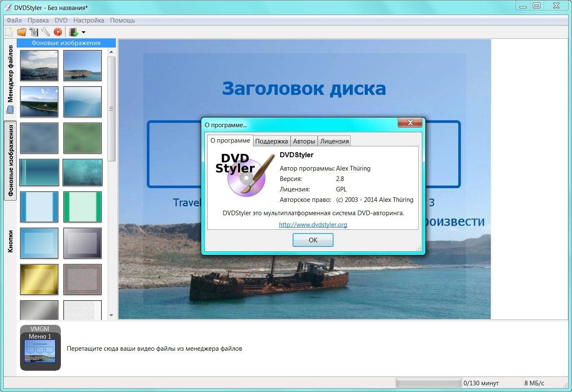This screenshot has height=392, width=572.
Task: Choose the blurry green background thumbnail
Action: pos(83,138)
